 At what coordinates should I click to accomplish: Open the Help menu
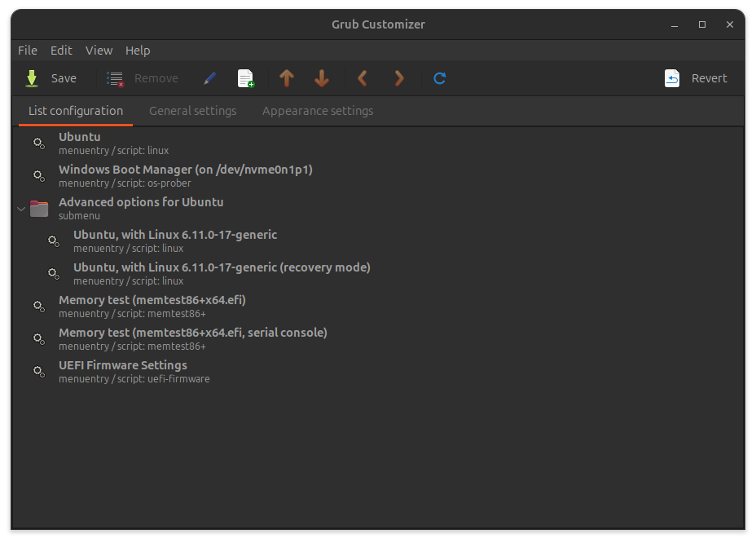click(138, 50)
